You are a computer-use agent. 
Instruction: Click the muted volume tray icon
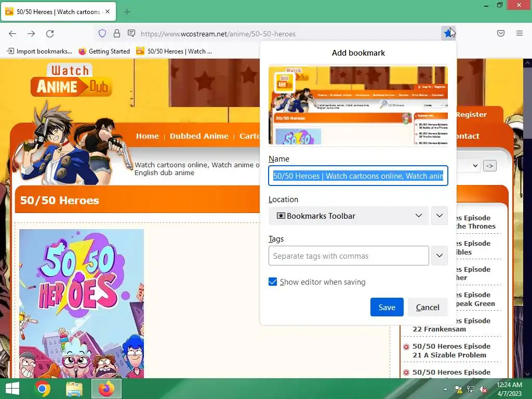click(x=484, y=389)
